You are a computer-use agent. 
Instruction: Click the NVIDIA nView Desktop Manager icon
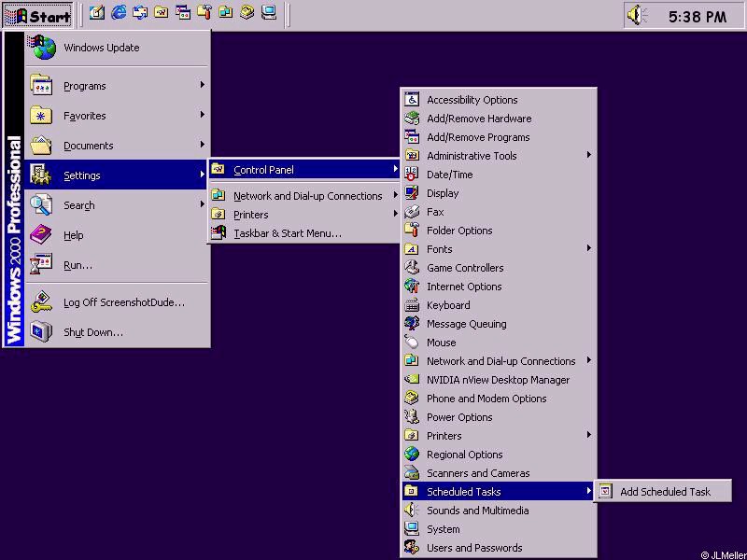click(x=412, y=380)
